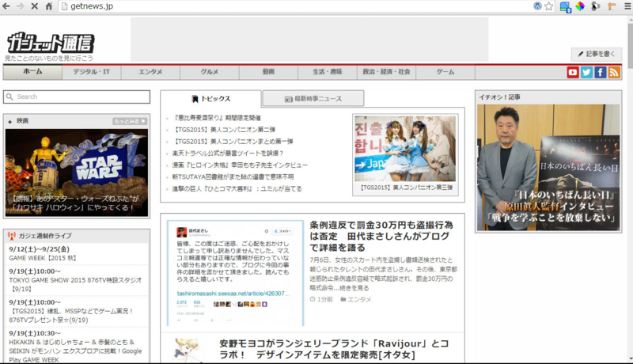Bookmark the page with the star icon

[x=548, y=6]
